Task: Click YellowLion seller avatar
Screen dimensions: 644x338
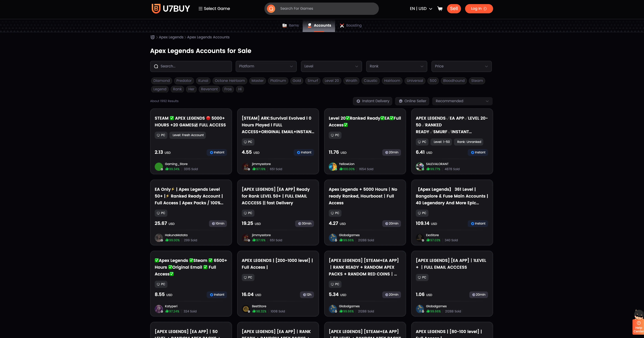Action: 333,167
